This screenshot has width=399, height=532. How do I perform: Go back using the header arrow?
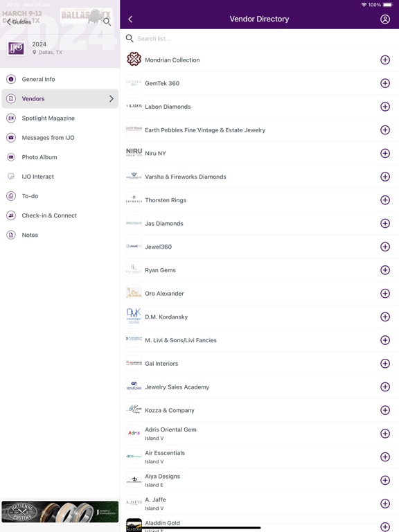click(130, 19)
